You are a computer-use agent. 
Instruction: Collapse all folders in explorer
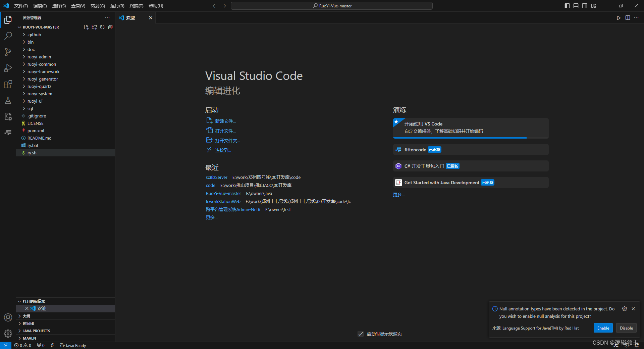tap(110, 27)
